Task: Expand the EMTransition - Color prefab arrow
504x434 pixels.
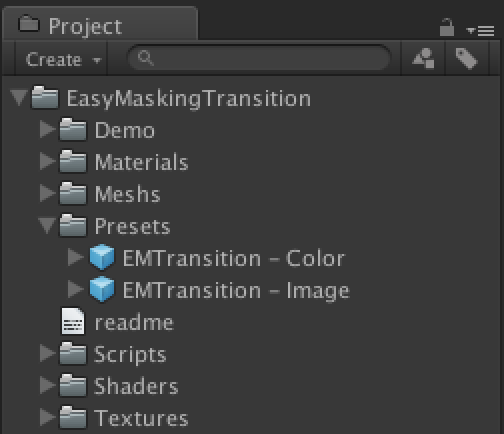Action: [x=76, y=257]
